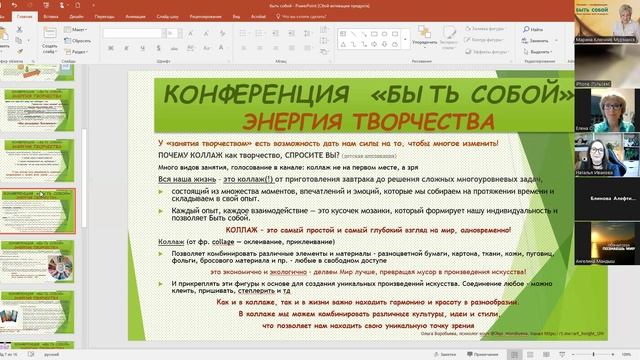Open the font name combo box
The height and width of the screenshot is (360, 640).
tap(134, 33)
